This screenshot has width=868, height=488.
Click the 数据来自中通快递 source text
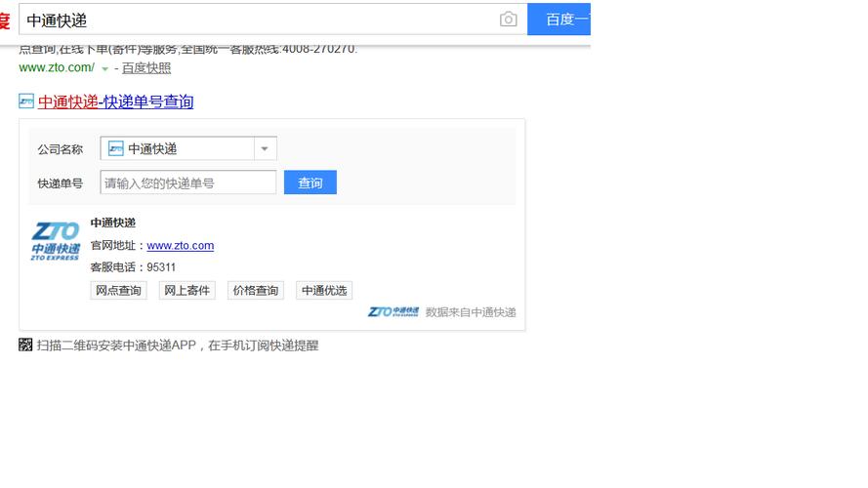(x=471, y=312)
